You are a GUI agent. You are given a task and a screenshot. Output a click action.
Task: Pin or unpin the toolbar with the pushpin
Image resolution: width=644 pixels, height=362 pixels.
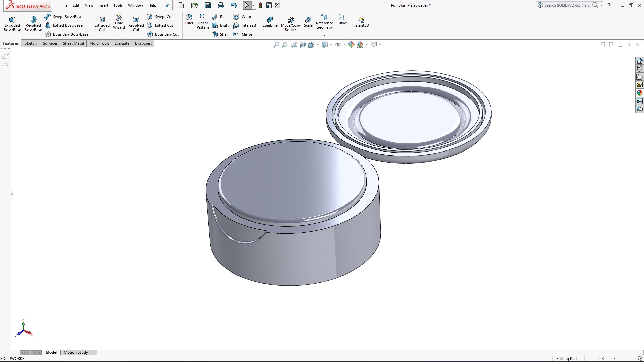tap(167, 5)
